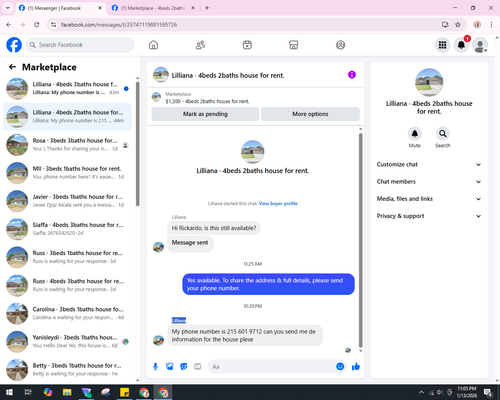Click the Facebook logo
This screenshot has width=500, height=400.
[14, 45]
